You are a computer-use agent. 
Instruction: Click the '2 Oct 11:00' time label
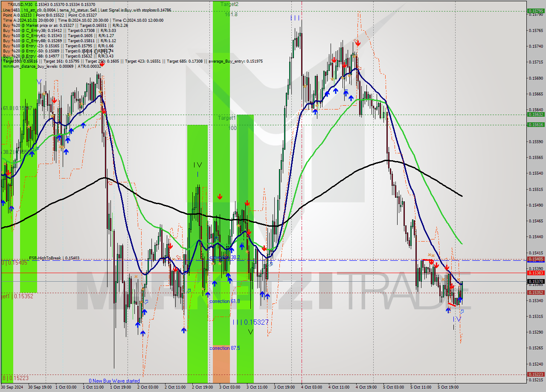tap(176, 387)
